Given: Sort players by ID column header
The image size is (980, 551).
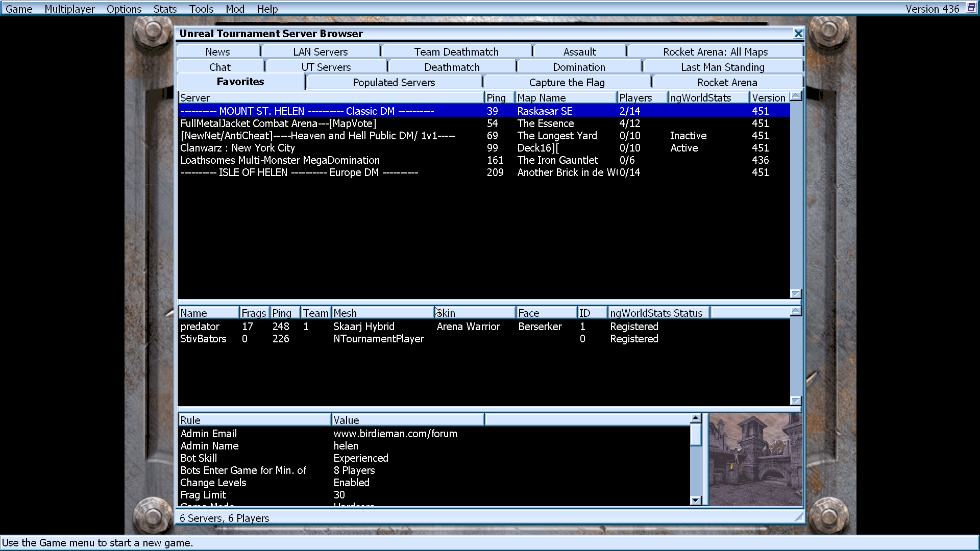Looking at the screenshot, I should (592, 313).
